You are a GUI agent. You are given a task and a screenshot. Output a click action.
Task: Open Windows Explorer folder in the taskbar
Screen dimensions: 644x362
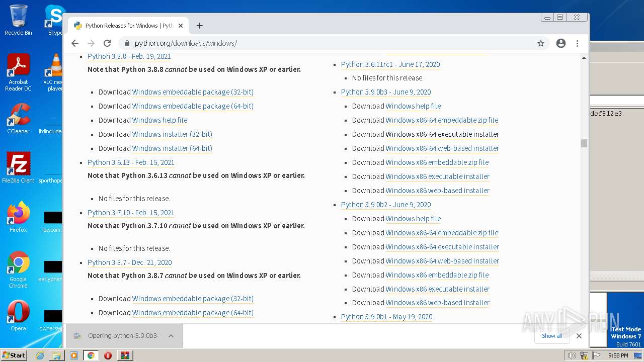click(57, 355)
